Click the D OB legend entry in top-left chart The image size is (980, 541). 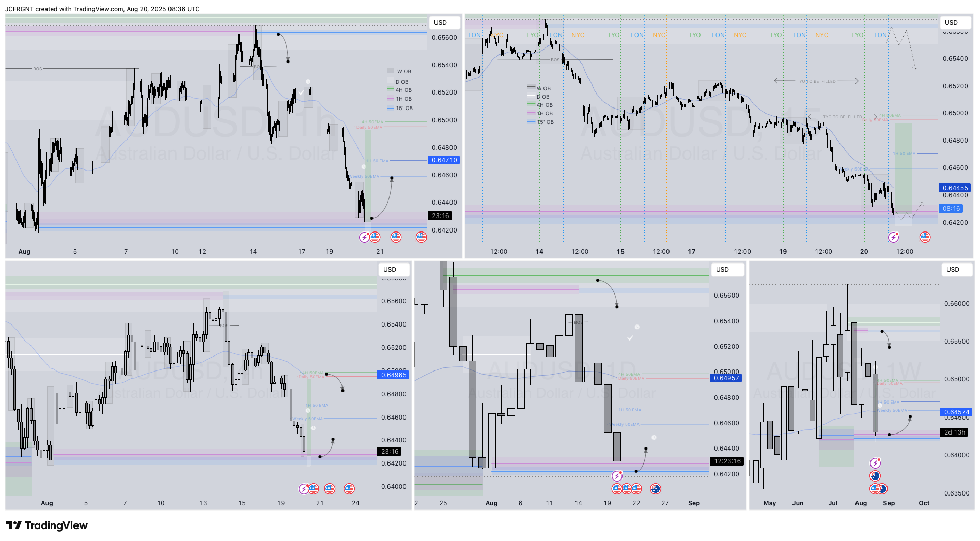(x=398, y=82)
